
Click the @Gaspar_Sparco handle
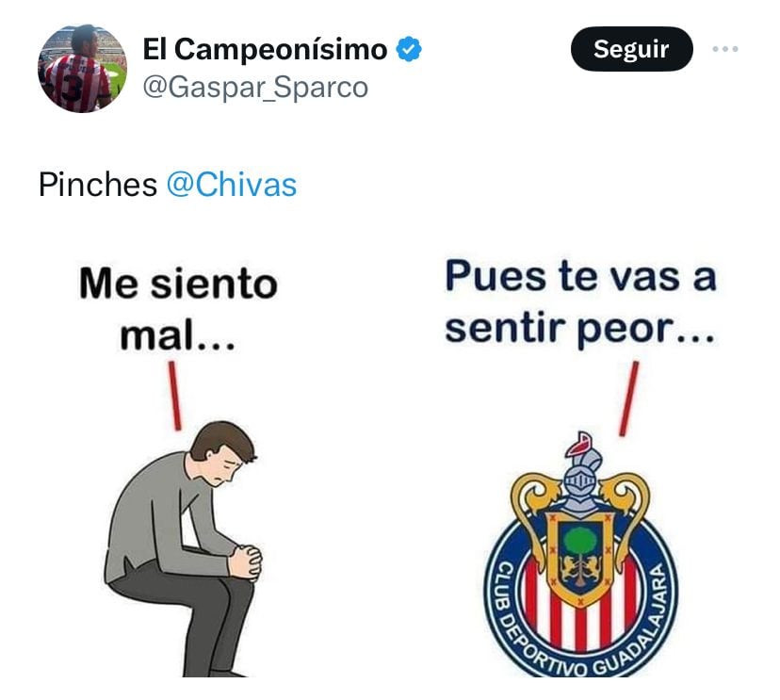coord(255,88)
